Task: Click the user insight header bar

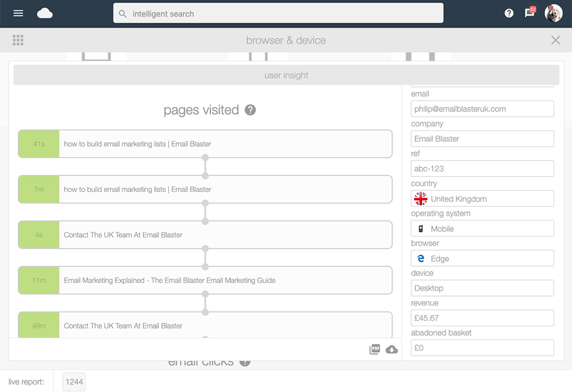Action: pos(287,75)
